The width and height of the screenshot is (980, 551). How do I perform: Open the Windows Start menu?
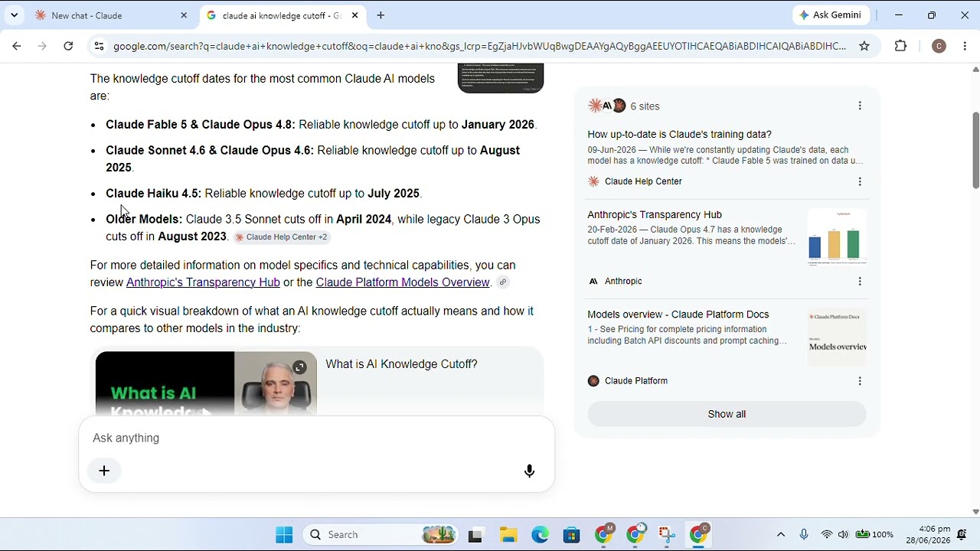284,535
